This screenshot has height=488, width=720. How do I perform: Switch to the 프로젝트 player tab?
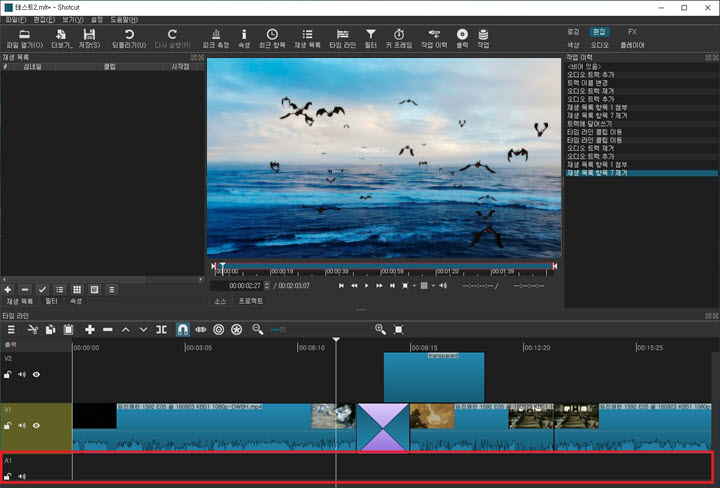(x=250, y=300)
